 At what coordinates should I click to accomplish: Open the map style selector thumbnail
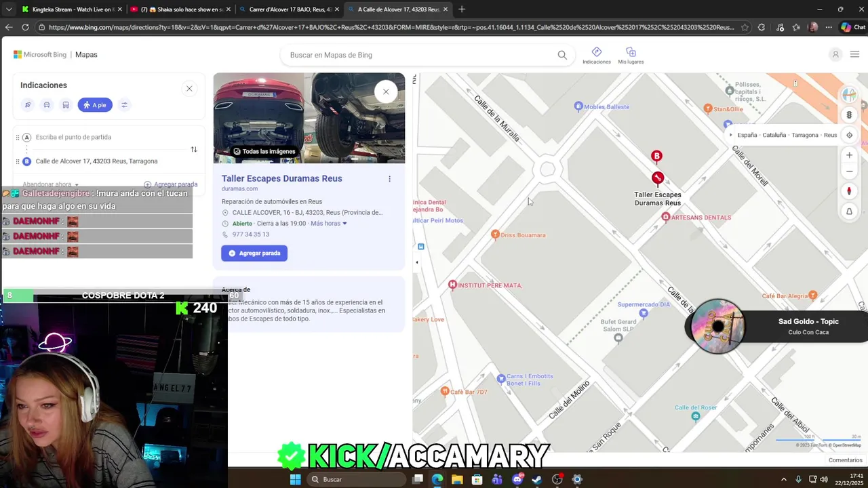tap(849, 95)
